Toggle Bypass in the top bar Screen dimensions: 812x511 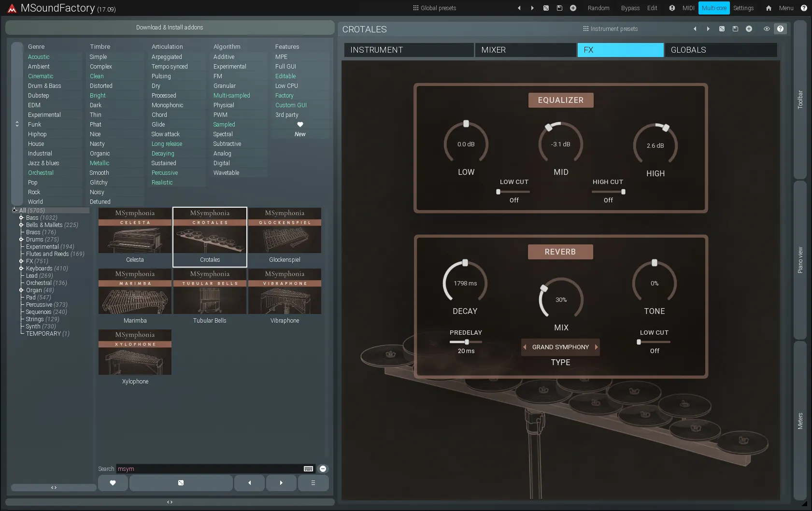630,8
